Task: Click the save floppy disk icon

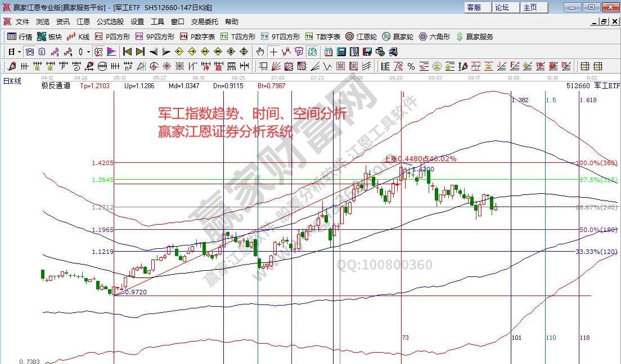Action: [x=367, y=52]
